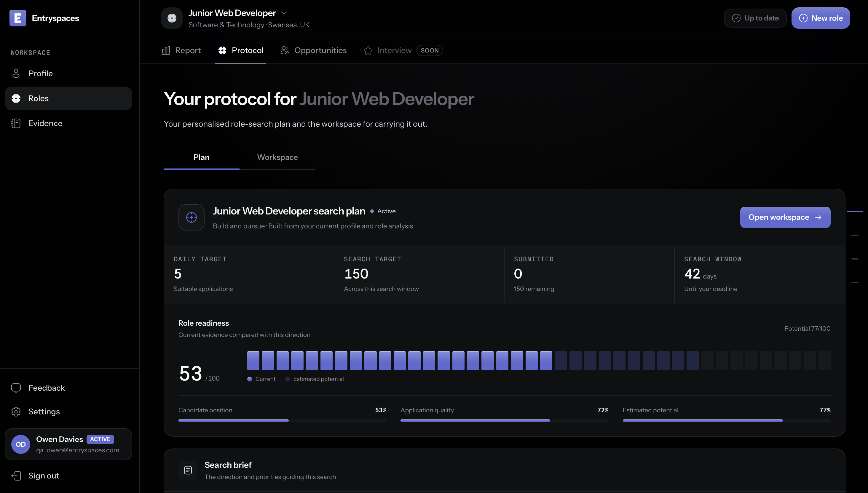Click the Up to date status button

755,18
